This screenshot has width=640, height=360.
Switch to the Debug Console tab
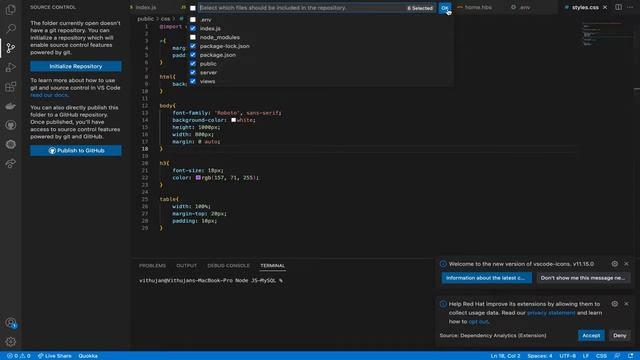[228, 266]
